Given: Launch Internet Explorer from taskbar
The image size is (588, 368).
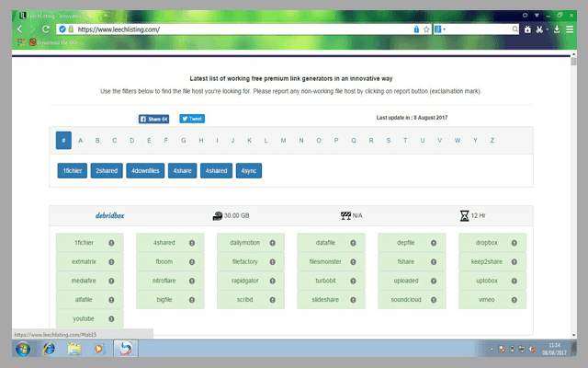Looking at the screenshot, I should coord(49,349).
